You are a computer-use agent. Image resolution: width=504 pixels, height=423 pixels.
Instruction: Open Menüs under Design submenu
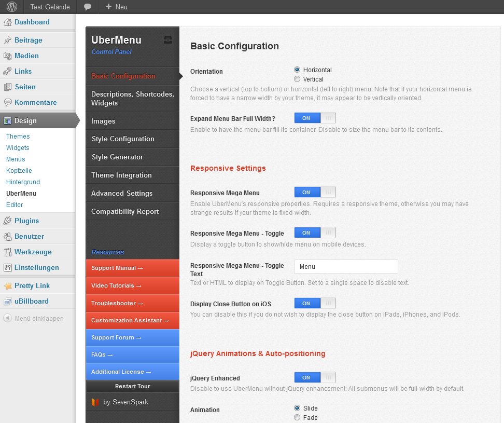(x=16, y=159)
